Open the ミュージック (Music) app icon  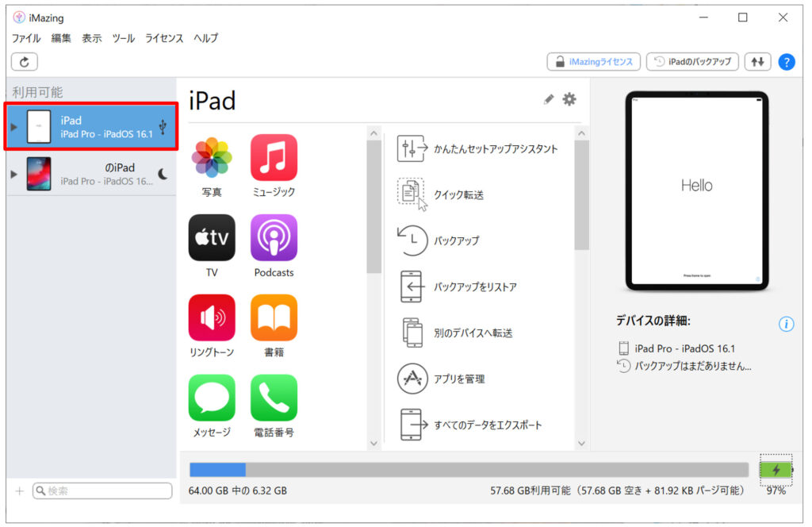tap(274, 157)
